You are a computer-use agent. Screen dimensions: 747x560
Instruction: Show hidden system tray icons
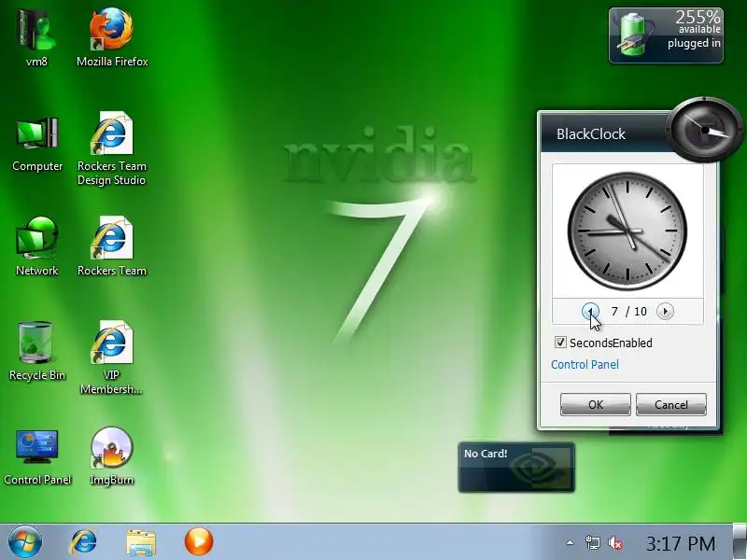pyautogui.click(x=570, y=542)
